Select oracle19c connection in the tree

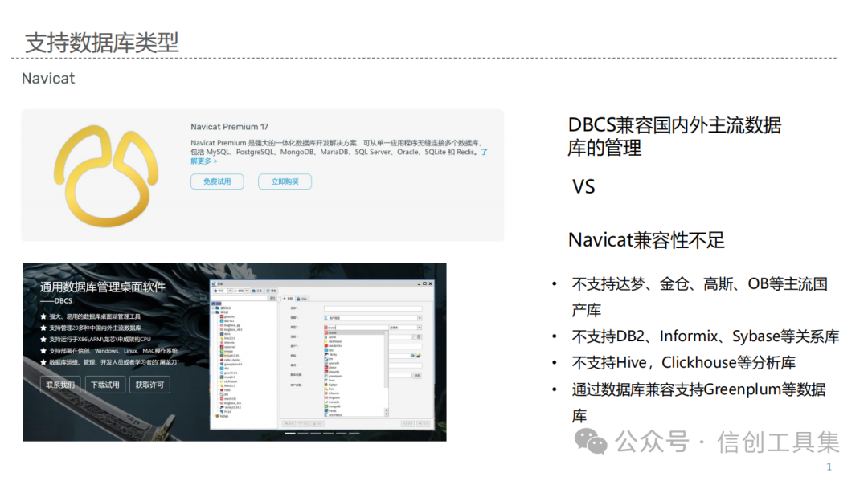point(228,398)
